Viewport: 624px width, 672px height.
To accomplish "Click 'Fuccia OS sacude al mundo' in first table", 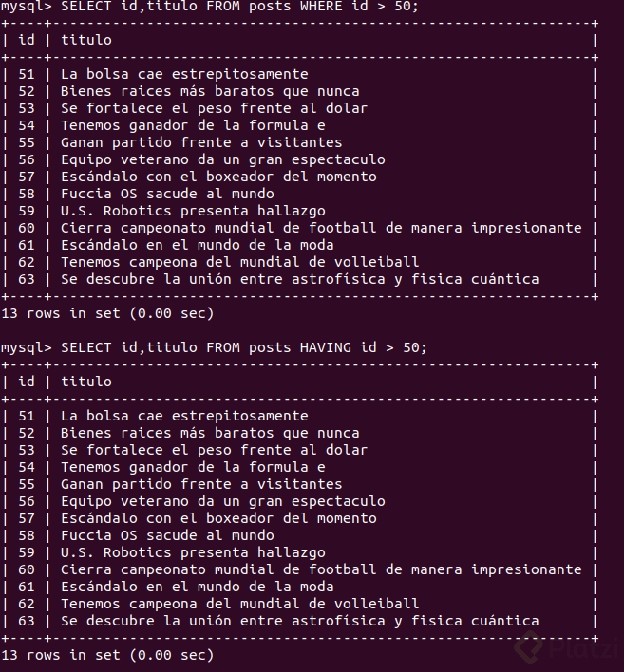I will click(x=167, y=194).
